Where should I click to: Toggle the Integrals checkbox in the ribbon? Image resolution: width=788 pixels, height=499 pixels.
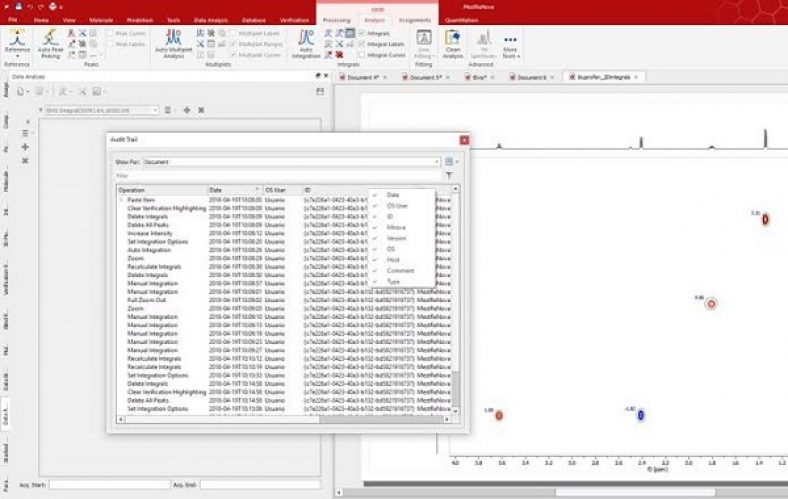(x=361, y=33)
